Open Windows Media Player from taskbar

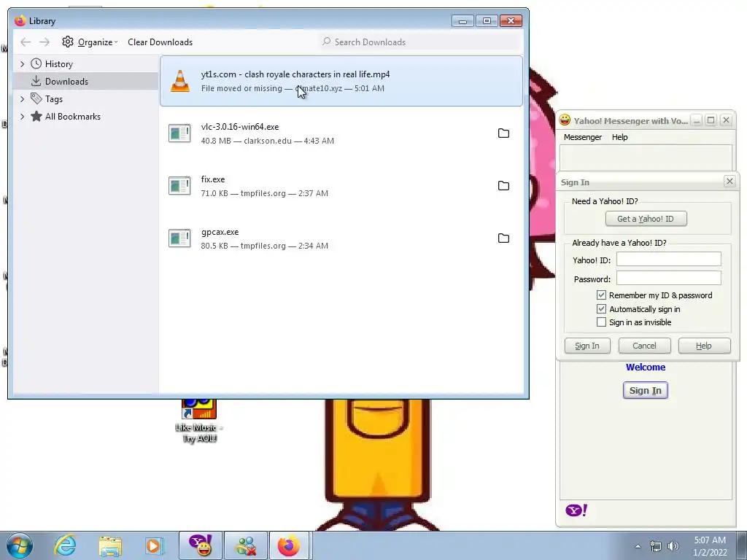pyautogui.click(x=155, y=545)
